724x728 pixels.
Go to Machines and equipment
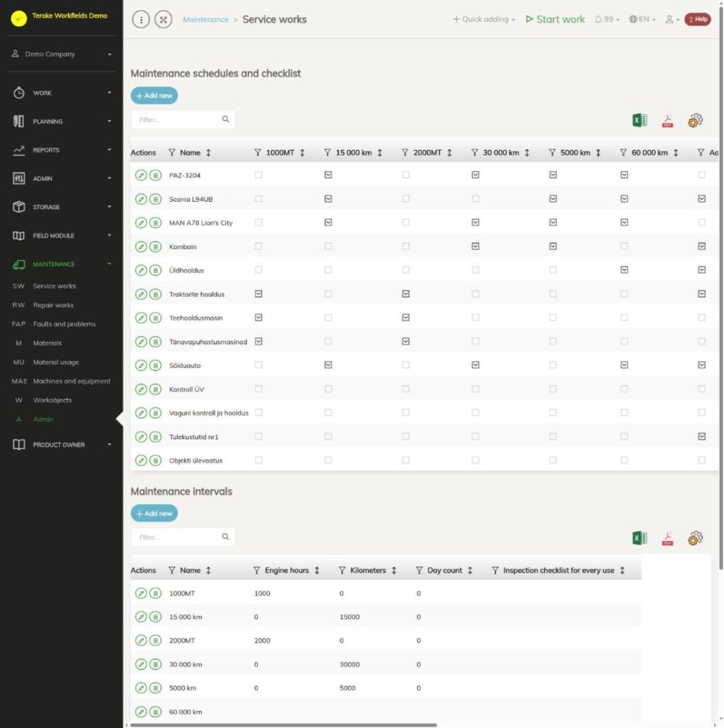[x=72, y=381]
